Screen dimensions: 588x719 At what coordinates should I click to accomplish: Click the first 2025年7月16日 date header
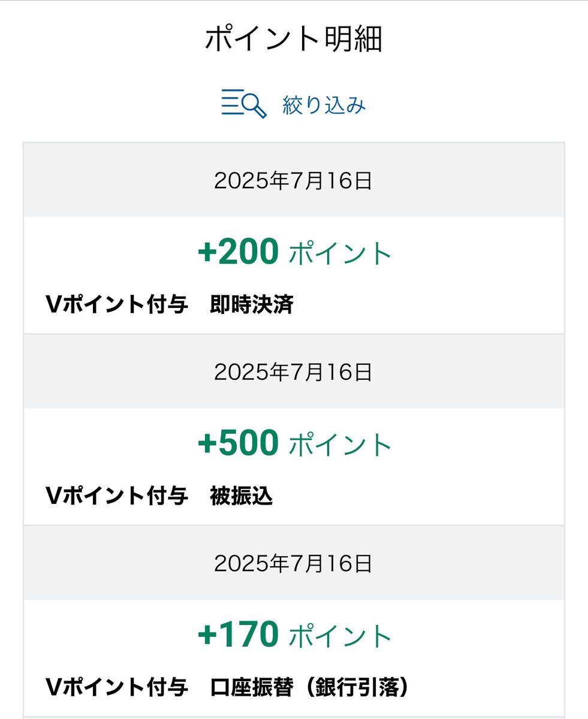click(x=294, y=180)
